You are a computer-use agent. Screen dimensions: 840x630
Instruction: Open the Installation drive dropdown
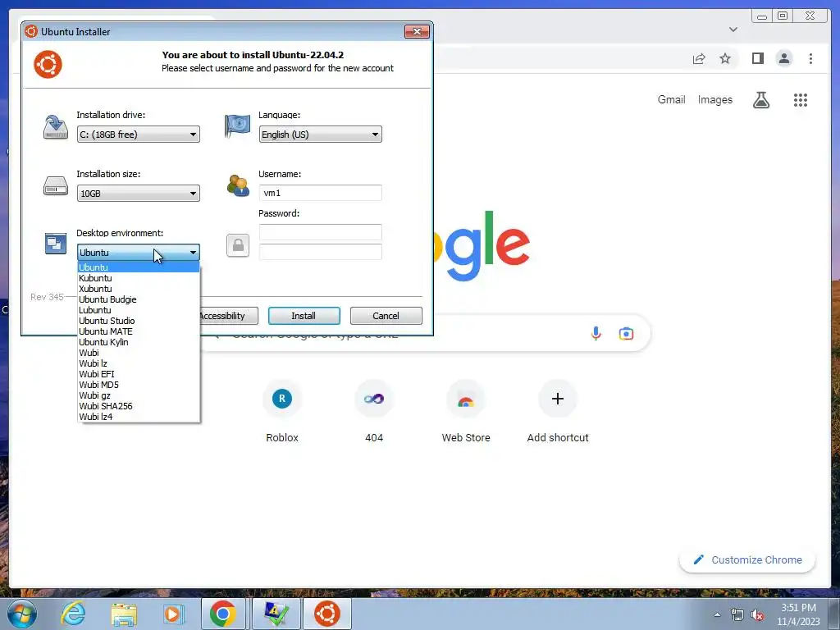pos(138,135)
